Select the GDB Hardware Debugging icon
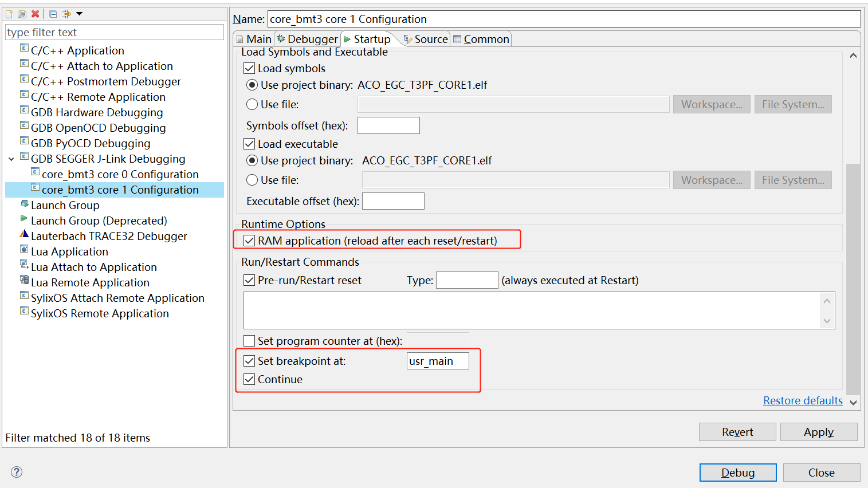This screenshot has height=488, width=868. (24, 109)
